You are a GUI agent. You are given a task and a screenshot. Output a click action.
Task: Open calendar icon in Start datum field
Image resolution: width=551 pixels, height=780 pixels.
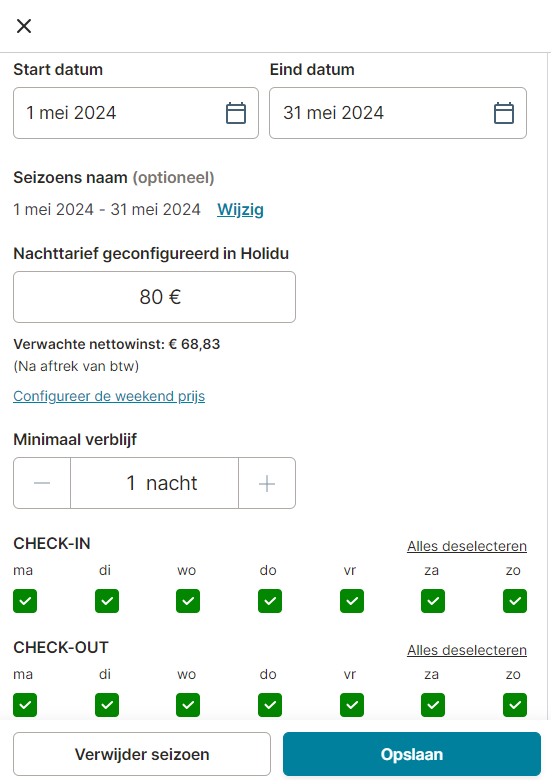[236, 113]
